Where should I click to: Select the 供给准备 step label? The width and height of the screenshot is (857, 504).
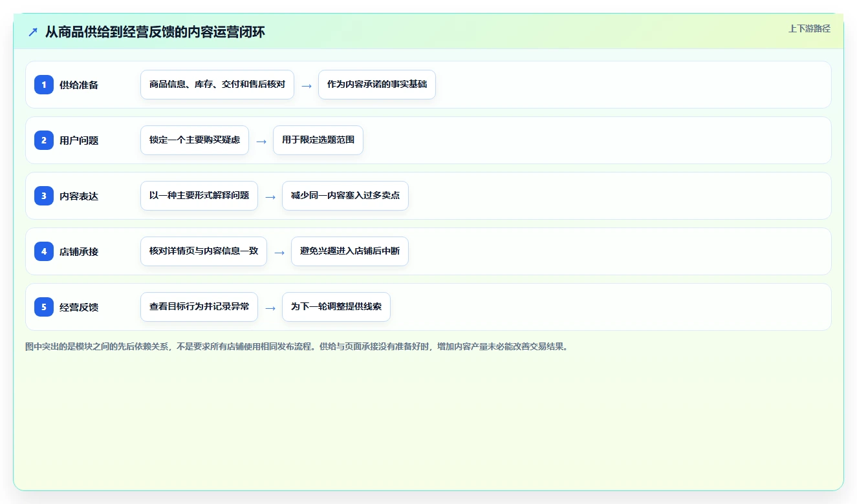(79, 85)
